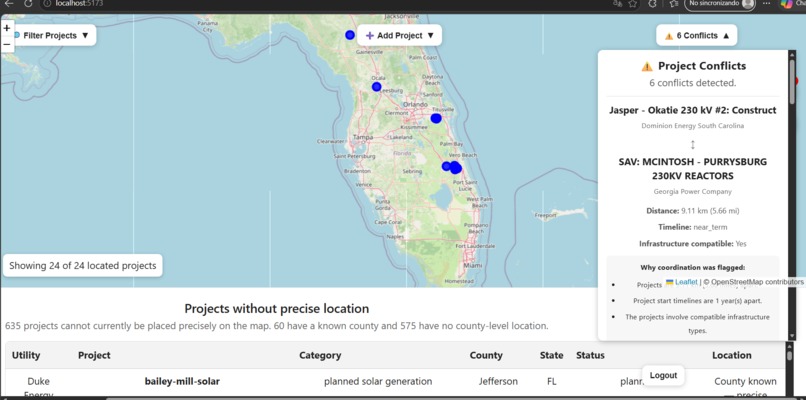
Task: Open the blue project marker near Titusville
Action: point(436,118)
